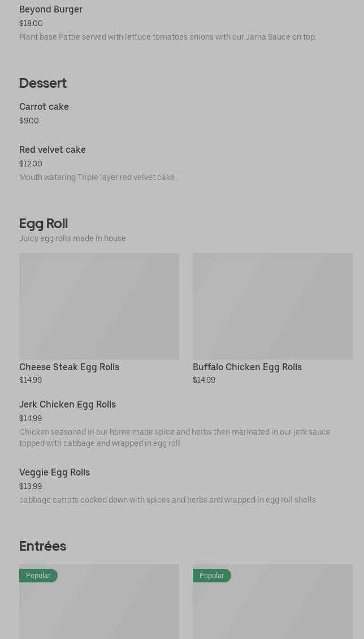This screenshot has width=364, height=639.
Task: Open the Beyond Burger menu item
Action: coord(51,10)
